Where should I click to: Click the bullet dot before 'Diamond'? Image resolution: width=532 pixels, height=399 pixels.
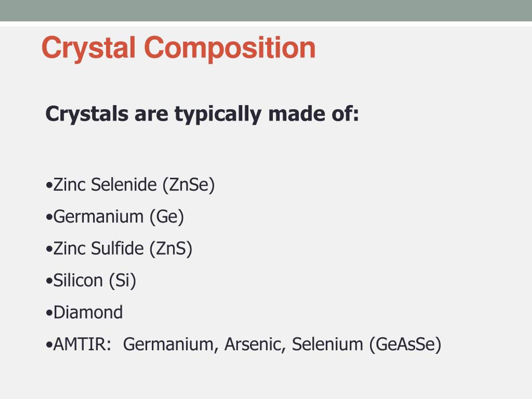point(49,313)
